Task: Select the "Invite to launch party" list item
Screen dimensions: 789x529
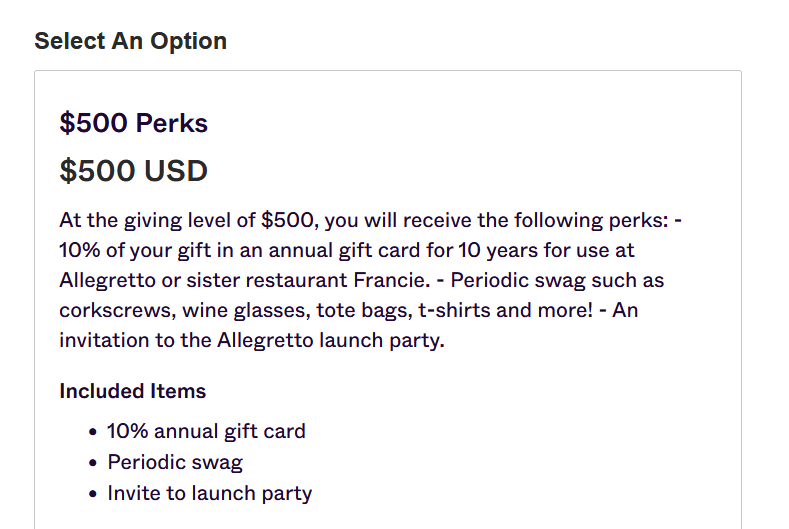Action: pos(210,493)
